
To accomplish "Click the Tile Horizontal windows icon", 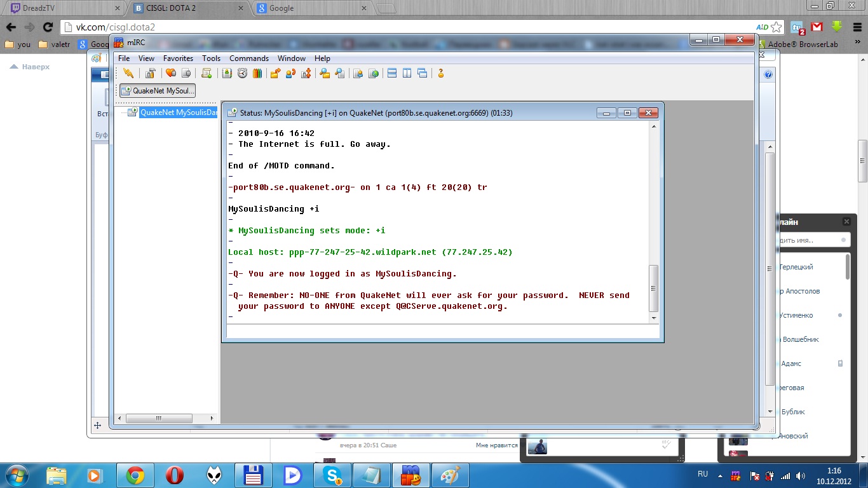I will (x=392, y=73).
